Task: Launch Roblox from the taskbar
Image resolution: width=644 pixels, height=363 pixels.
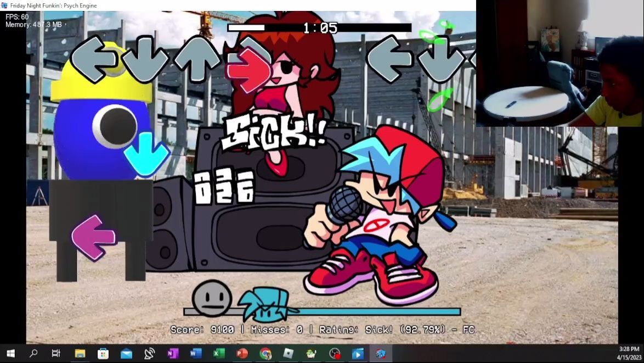Action: point(289,354)
